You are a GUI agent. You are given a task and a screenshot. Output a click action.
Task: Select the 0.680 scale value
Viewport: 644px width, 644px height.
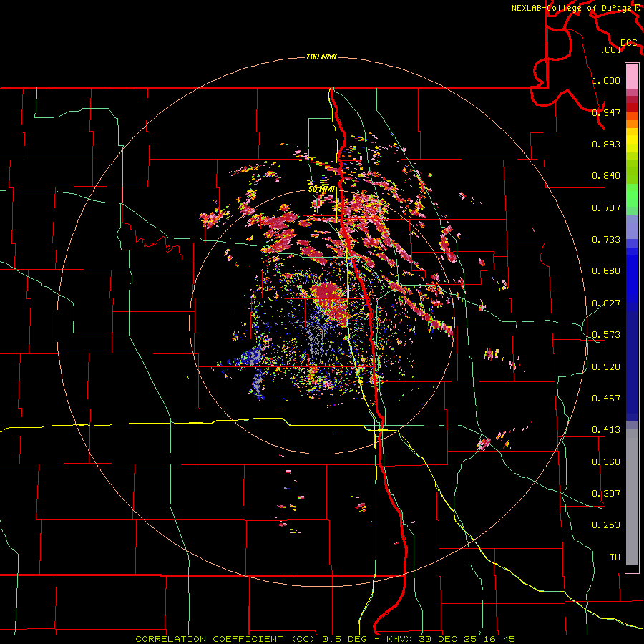point(606,271)
